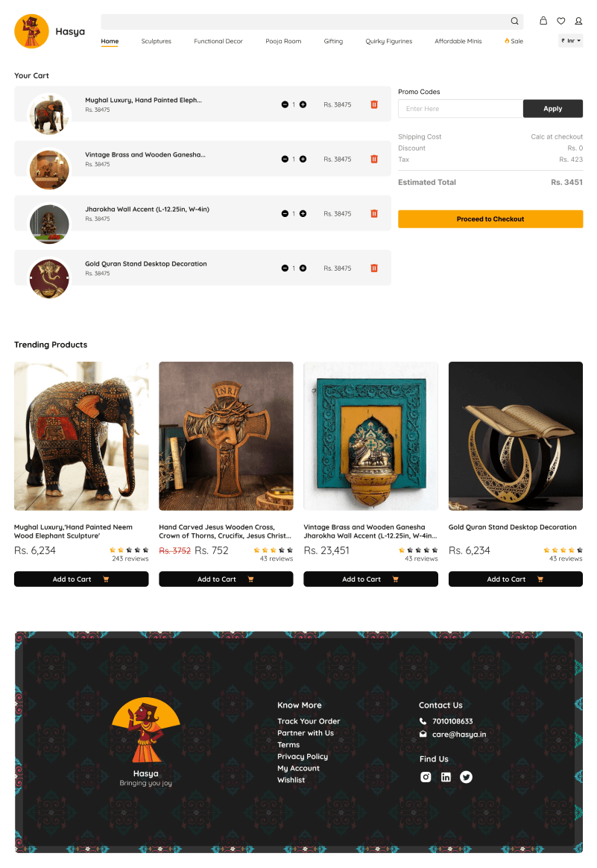Click the search magnifier icon
The height and width of the screenshot is (868, 597).
point(514,21)
